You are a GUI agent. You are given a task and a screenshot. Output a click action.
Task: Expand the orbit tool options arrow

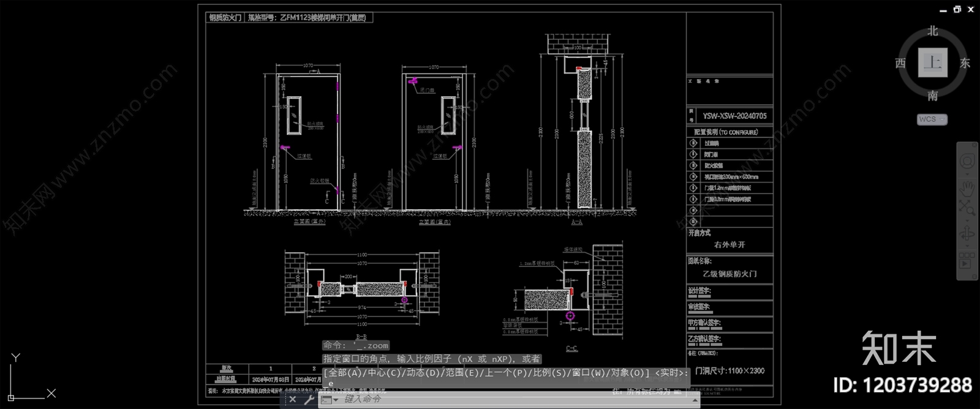967,247
